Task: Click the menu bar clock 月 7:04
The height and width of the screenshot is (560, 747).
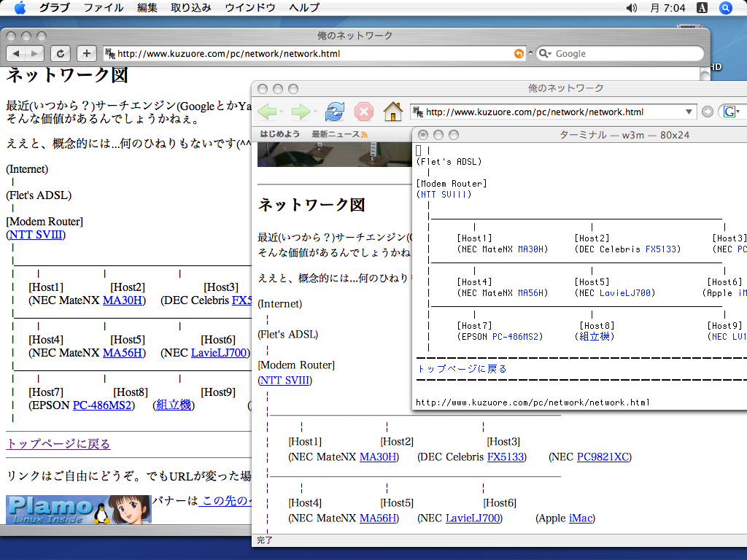Action: (x=667, y=7)
